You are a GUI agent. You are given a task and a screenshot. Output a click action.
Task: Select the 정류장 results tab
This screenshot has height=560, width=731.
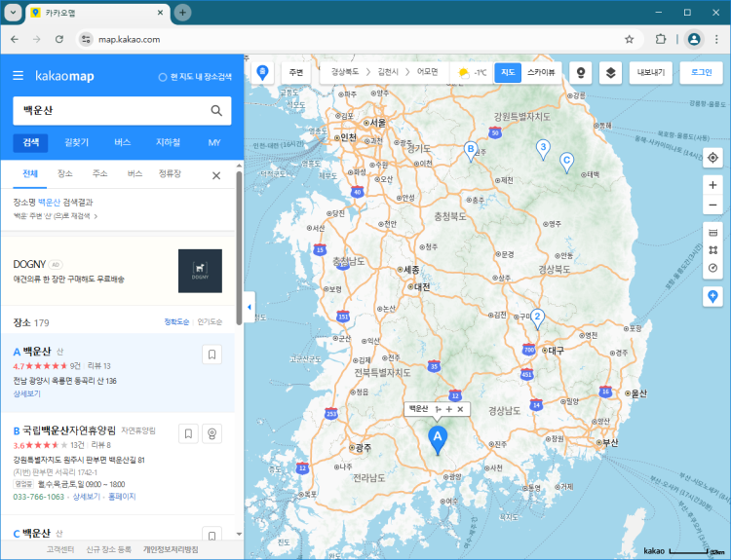coord(170,174)
